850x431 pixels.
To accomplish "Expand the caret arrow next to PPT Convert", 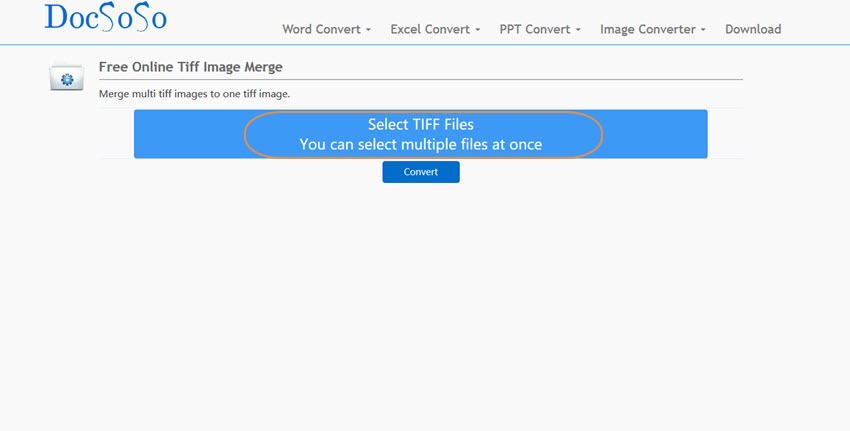I will pyautogui.click(x=580, y=30).
